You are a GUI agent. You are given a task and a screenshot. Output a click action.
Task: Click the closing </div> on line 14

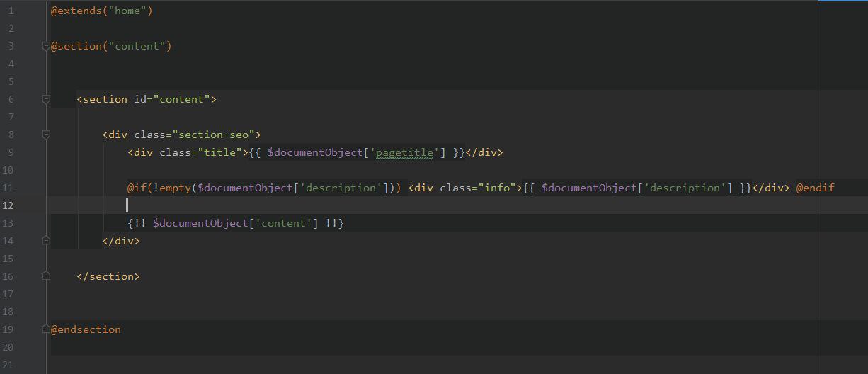click(x=121, y=242)
